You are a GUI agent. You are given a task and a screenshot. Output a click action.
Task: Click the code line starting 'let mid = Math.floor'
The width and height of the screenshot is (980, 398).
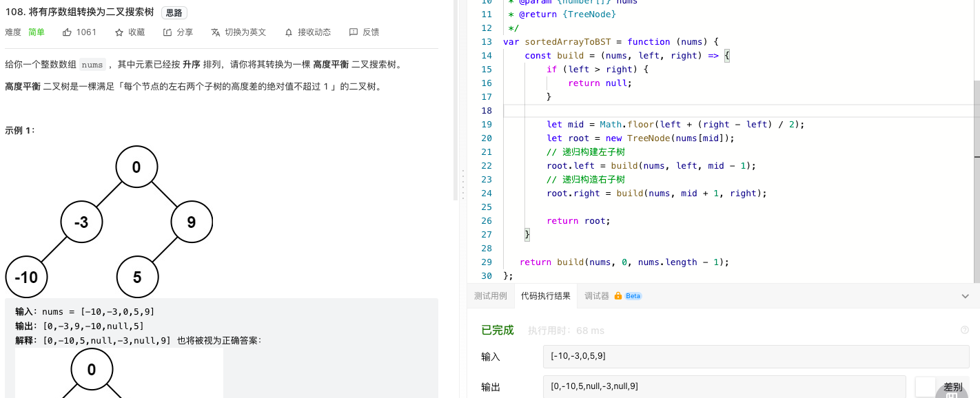coord(675,125)
